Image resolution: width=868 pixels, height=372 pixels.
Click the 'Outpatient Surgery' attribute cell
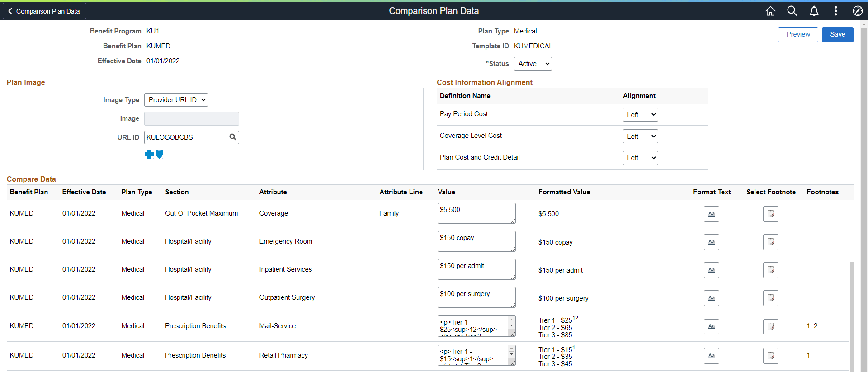(287, 297)
